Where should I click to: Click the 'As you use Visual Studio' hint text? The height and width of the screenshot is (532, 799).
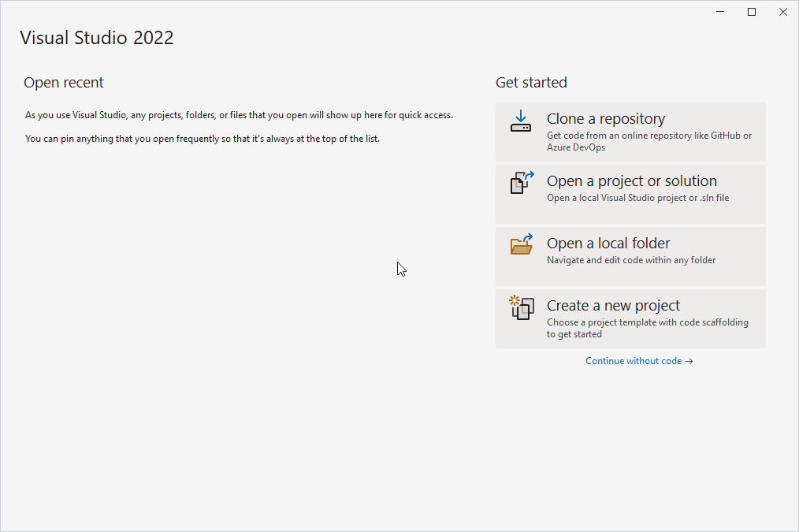pos(239,115)
